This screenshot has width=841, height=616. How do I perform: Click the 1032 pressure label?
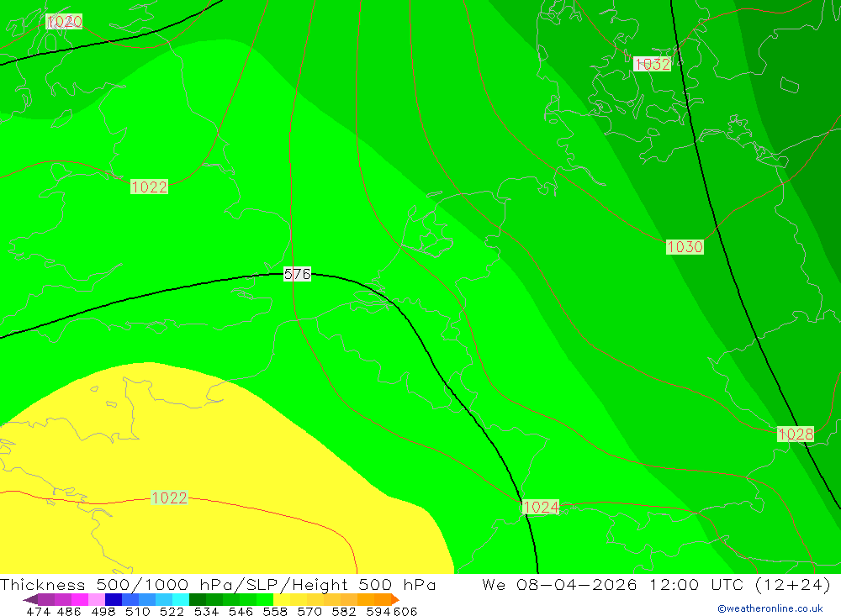point(653,65)
